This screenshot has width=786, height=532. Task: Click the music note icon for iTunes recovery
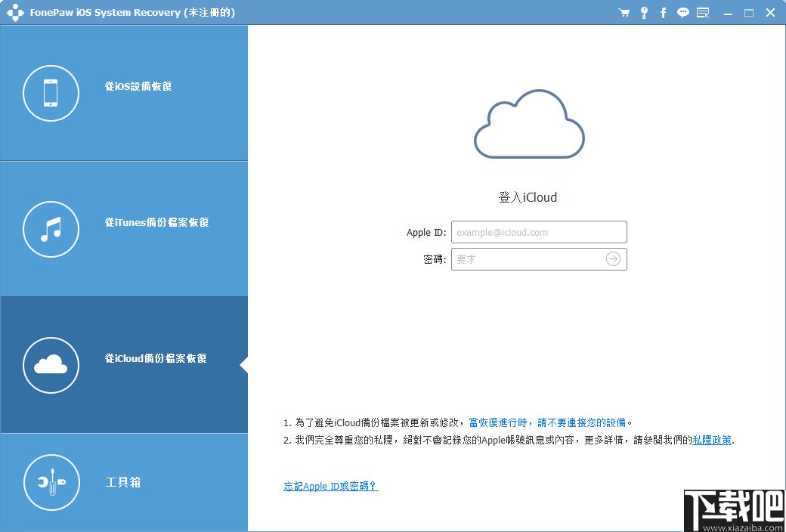[x=51, y=229]
